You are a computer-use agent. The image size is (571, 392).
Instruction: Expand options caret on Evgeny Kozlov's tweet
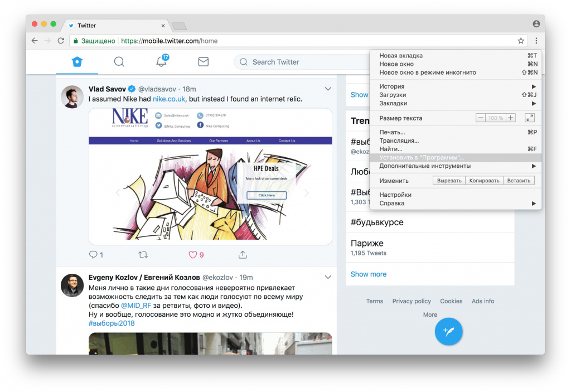[328, 277]
